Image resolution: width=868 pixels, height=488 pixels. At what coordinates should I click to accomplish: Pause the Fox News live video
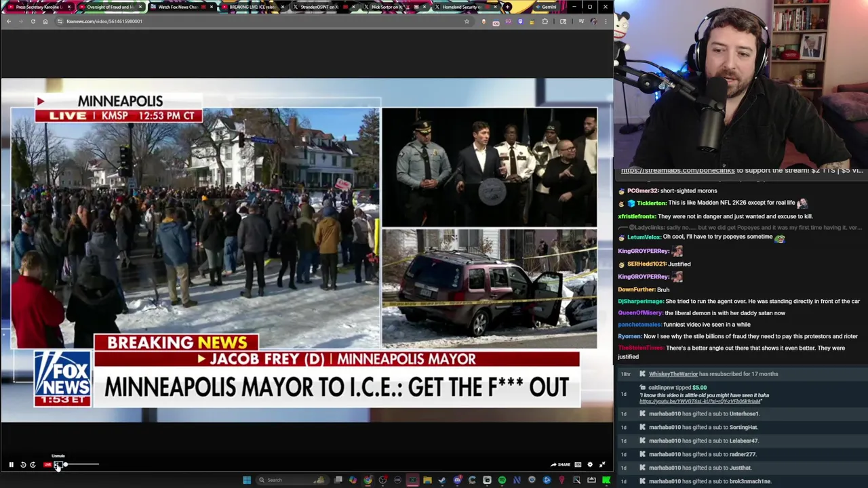tap(11, 464)
